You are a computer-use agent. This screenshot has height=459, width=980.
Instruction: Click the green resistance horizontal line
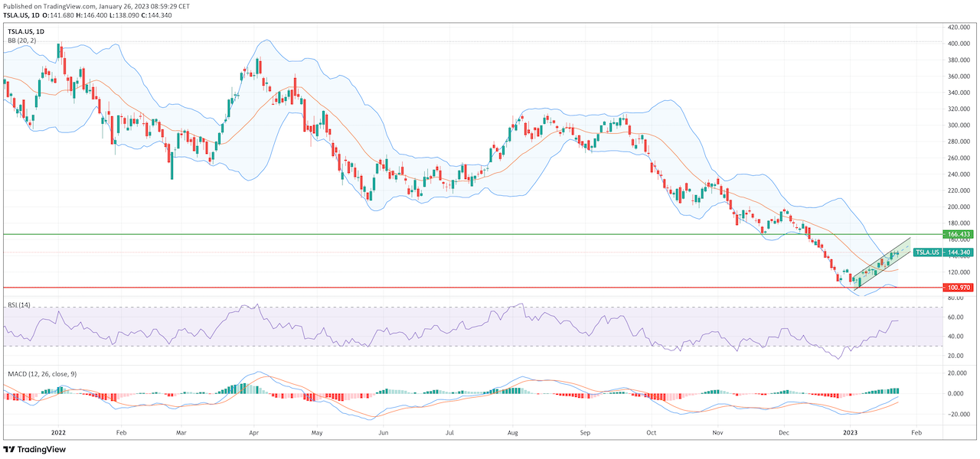click(459, 234)
